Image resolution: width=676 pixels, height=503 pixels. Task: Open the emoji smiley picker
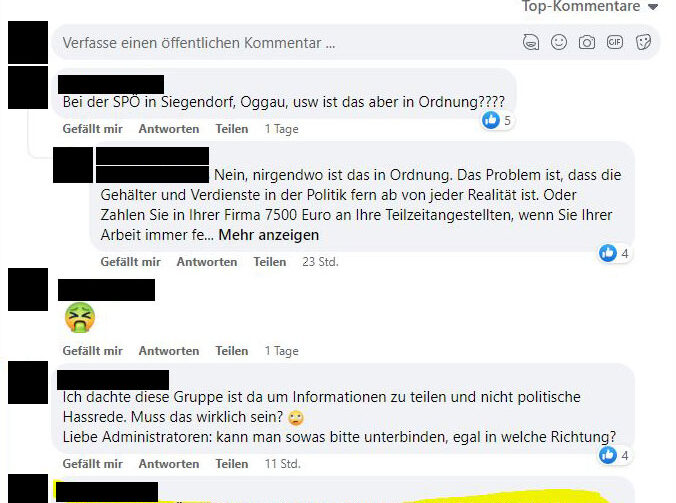coord(559,42)
